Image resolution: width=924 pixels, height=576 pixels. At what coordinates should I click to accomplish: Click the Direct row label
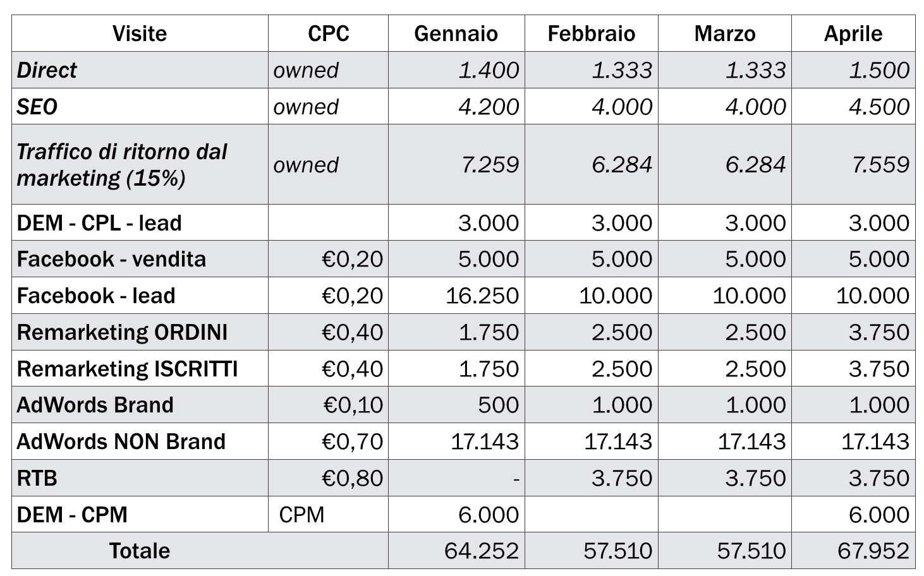[x=47, y=70]
